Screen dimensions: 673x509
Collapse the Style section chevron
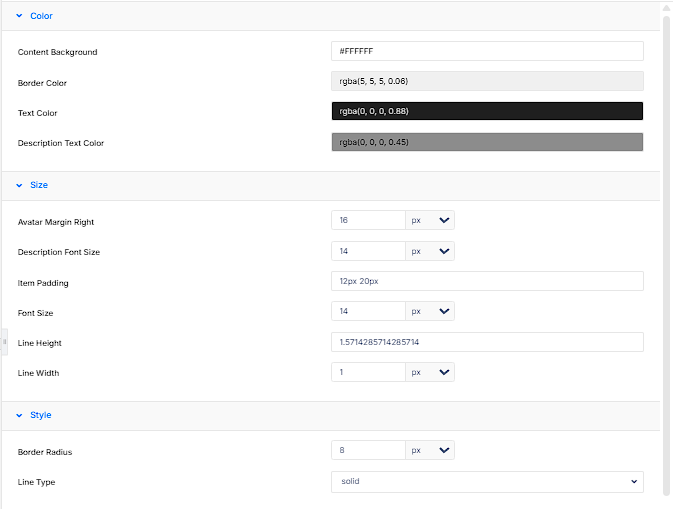(19, 415)
